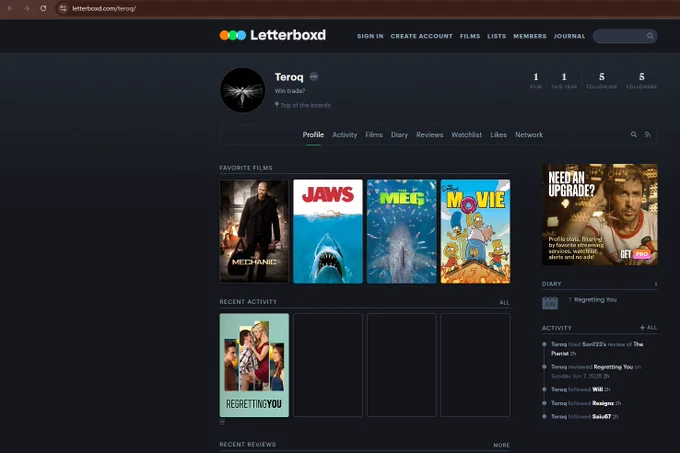Open the Likes tab

pyautogui.click(x=498, y=135)
